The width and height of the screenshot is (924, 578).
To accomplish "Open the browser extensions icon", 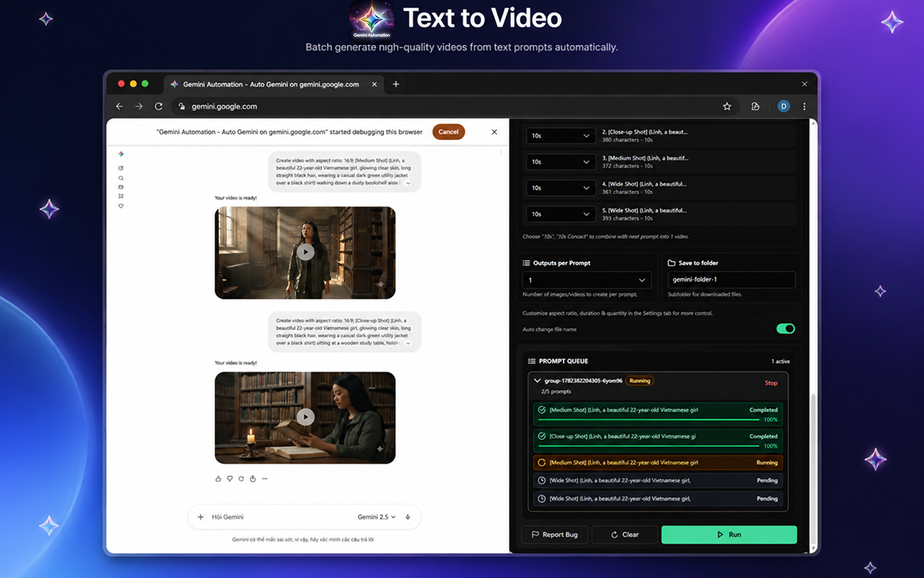I will tap(755, 106).
